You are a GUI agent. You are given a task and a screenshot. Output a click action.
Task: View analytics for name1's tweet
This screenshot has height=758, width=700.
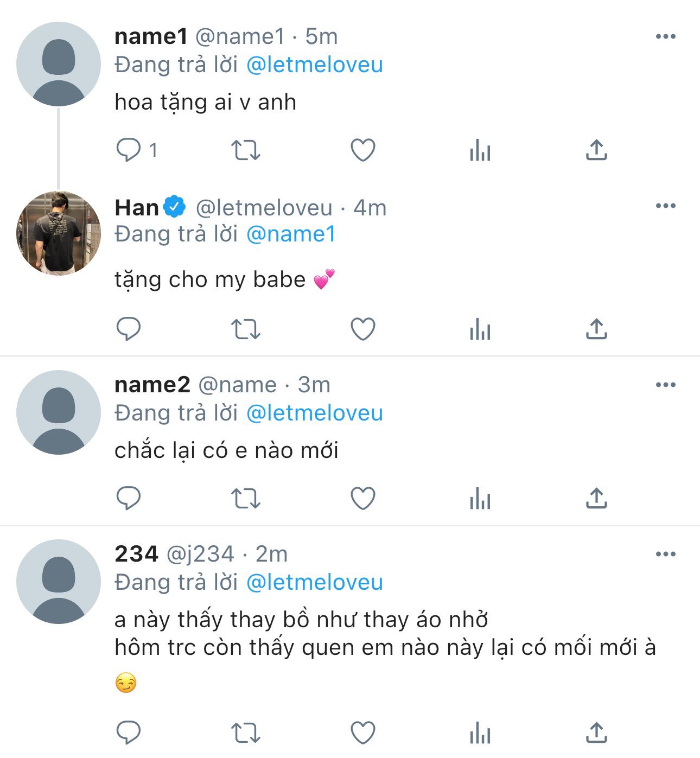[480, 150]
